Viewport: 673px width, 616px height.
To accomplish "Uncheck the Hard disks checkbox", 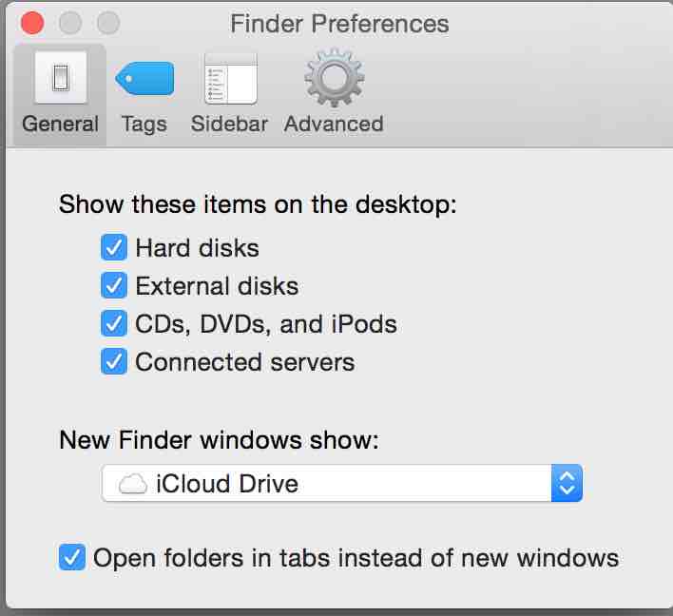I will 114,248.
